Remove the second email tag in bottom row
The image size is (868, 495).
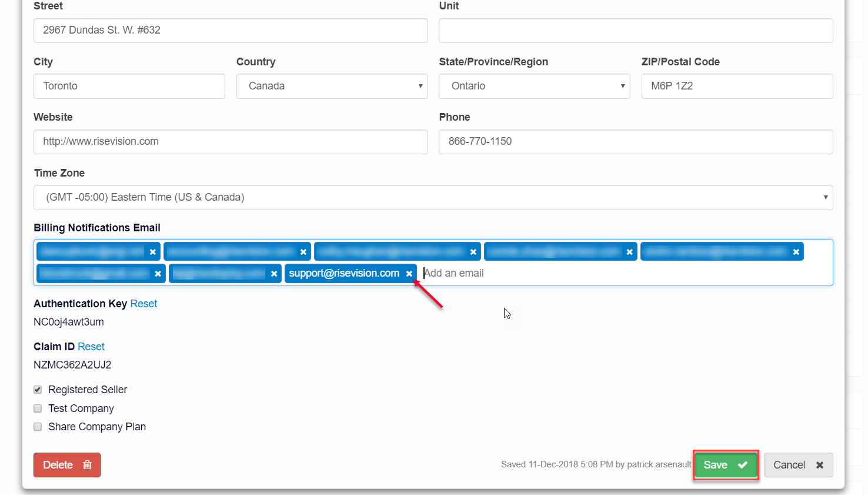(x=274, y=273)
